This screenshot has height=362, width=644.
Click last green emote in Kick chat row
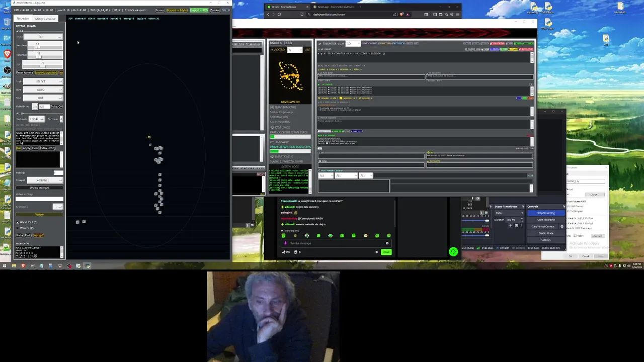[389, 235]
